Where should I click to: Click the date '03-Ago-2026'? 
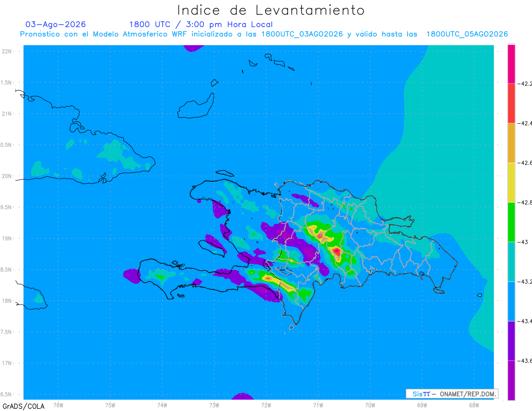tap(55, 24)
